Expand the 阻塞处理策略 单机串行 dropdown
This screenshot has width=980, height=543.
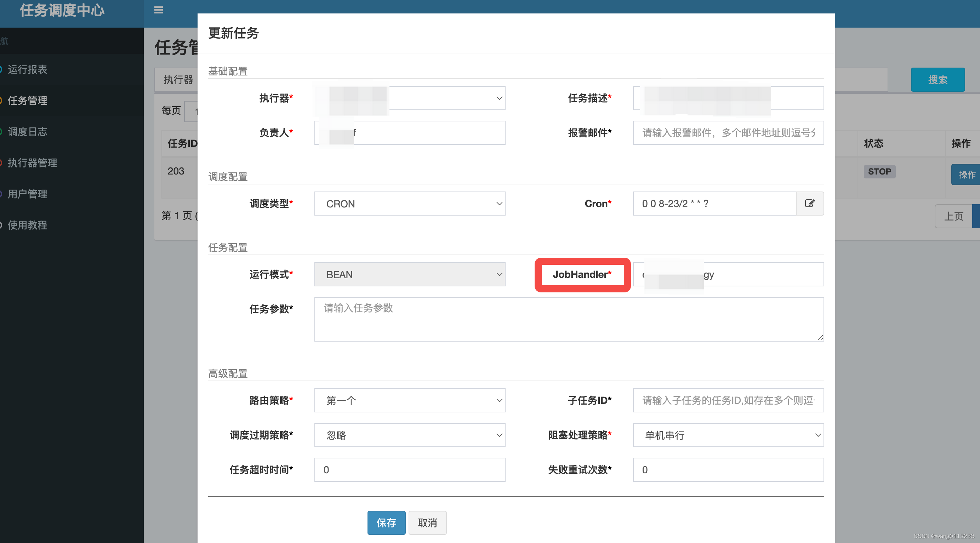tap(728, 435)
